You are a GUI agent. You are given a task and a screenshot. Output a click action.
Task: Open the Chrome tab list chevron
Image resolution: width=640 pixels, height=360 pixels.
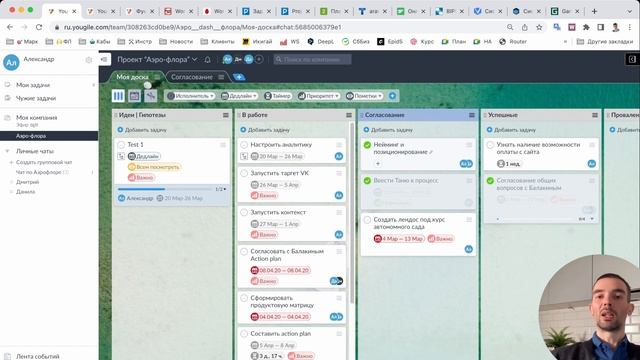coord(629,11)
